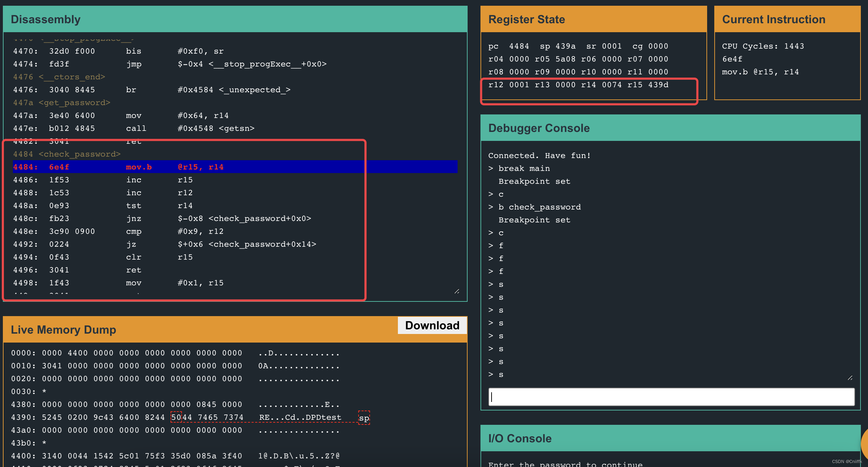Viewport: 868px width, 467px height.
Task: Click the DPDtest ASCII text in memory dump
Action: tap(324, 417)
